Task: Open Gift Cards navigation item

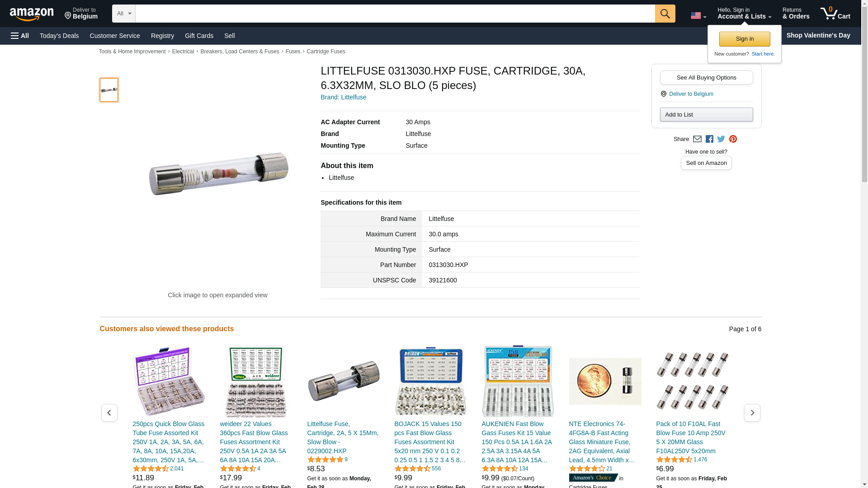Action: pos(199,36)
